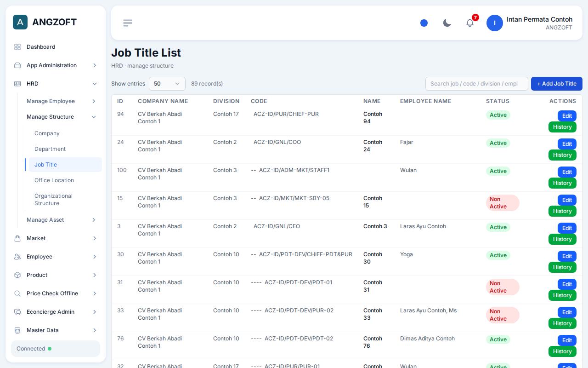Click the Employee people icon
The height and width of the screenshot is (368, 588).
(17, 257)
